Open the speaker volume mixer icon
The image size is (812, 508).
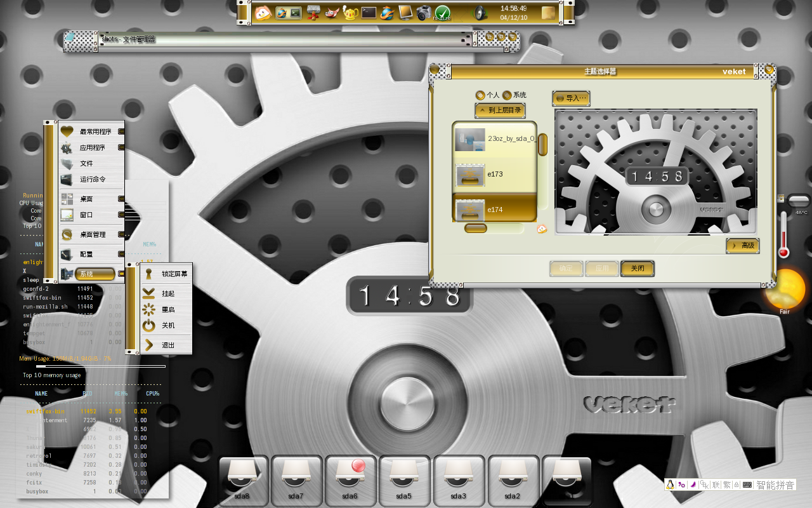480,13
